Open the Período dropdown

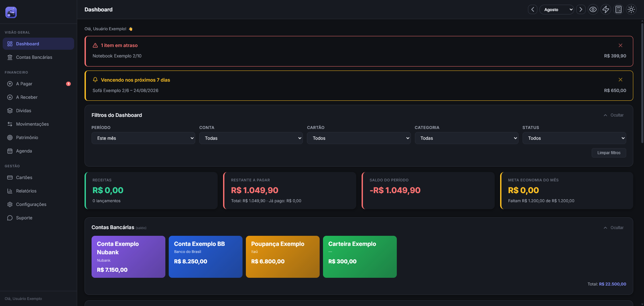(x=143, y=138)
